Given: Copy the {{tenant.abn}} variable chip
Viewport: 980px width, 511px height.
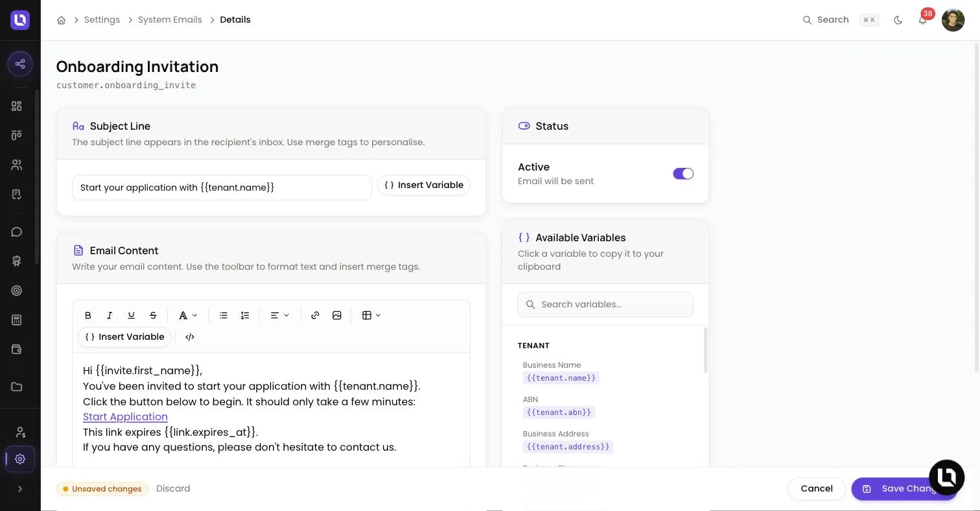Looking at the screenshot, I should click(x=559, y=412).
